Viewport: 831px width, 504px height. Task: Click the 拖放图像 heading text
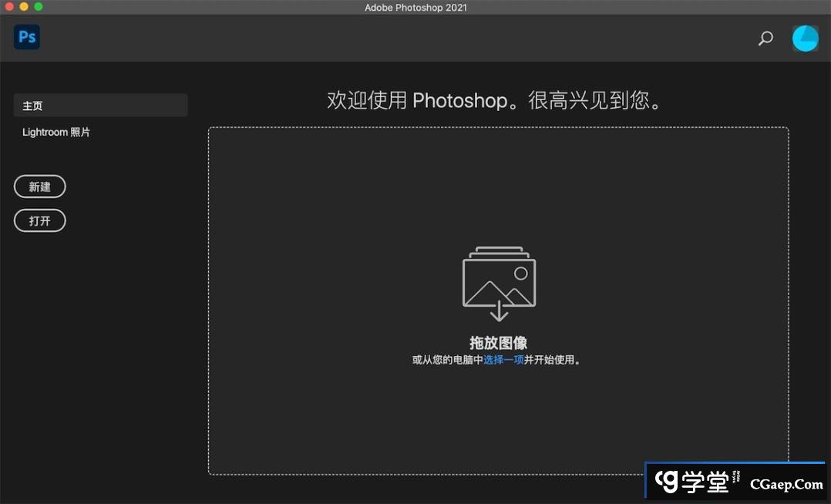(498, 343)
